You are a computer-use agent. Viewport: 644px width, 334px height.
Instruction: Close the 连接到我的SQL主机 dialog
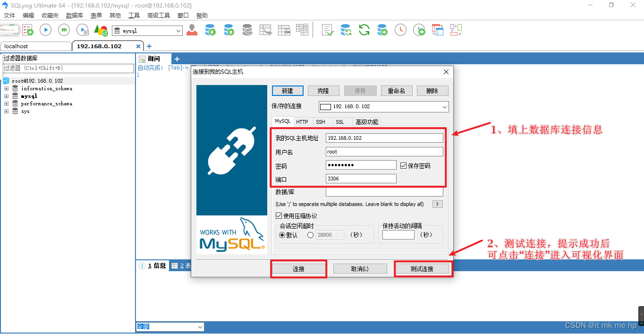pyautogui.click(x=446, y=72)
